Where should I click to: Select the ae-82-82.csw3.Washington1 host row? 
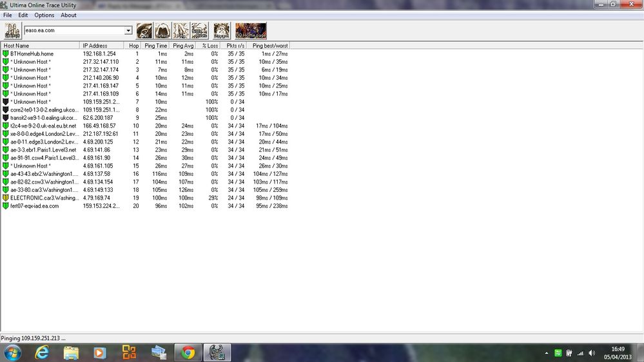pyautogui.click(x=44, y=182)
